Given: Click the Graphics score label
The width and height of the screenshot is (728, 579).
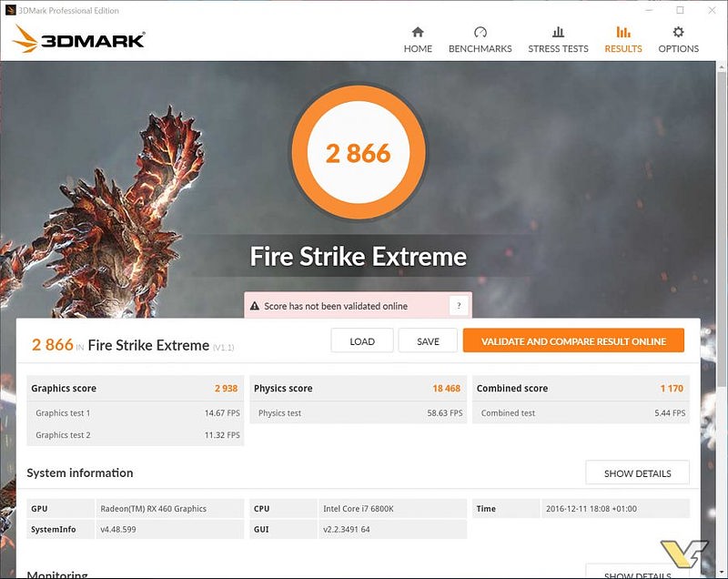Looking at the screenshot, I should 64,388.
